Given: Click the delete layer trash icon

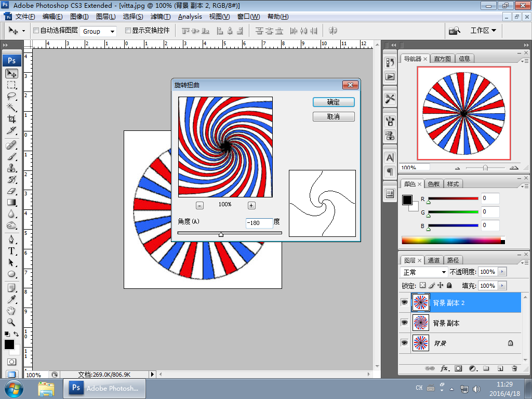Looking at the screenshot, I should tap(514, 368).
